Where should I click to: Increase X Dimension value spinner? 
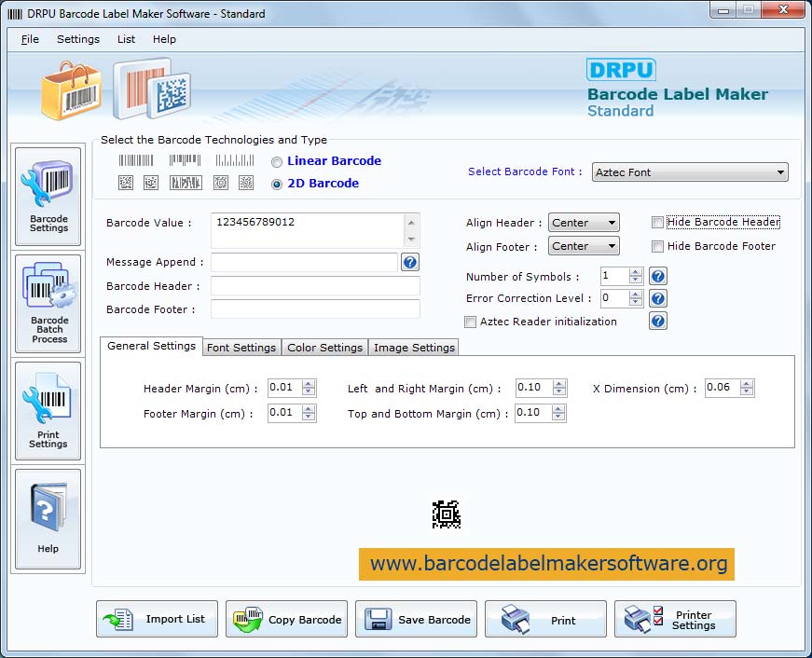point(746,384)
